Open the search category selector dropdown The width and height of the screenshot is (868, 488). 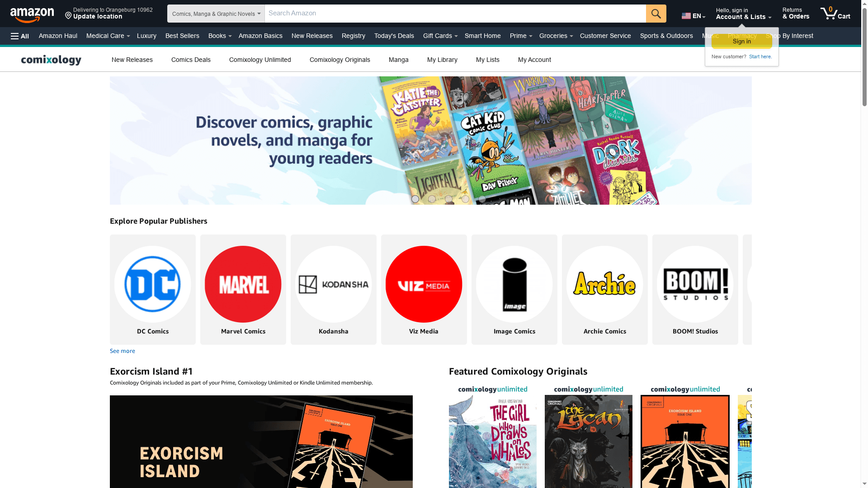point(216,14)
